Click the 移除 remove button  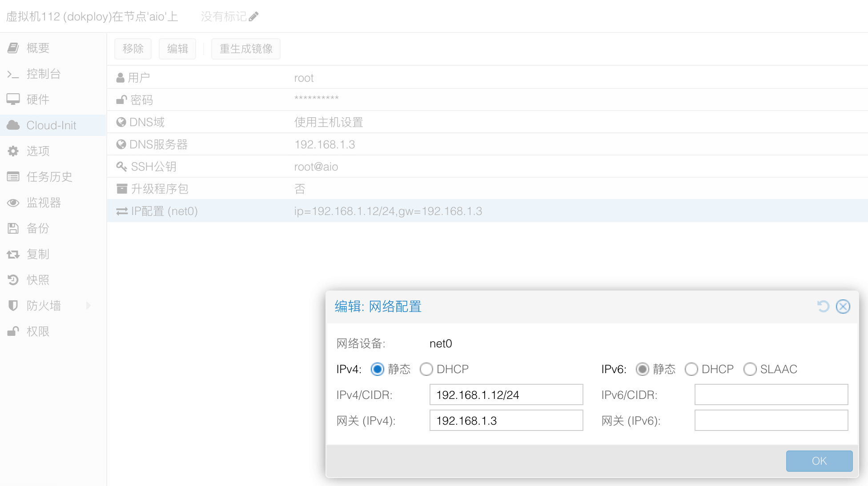click(133, 49)
